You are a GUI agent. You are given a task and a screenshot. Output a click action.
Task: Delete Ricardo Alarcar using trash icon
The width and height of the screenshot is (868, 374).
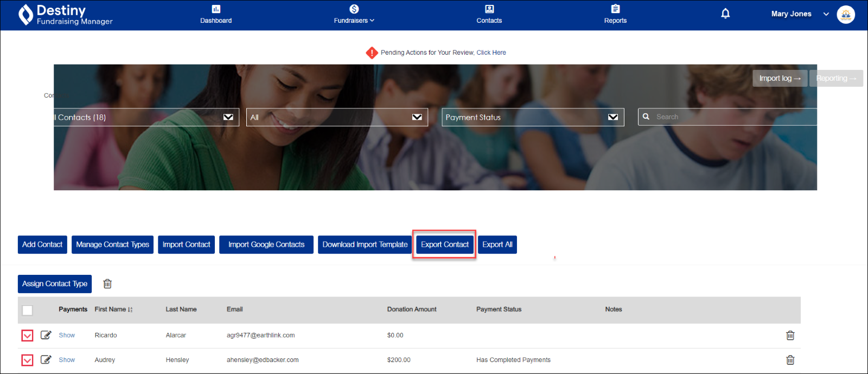pyautogui.click(x=790, y=336)
